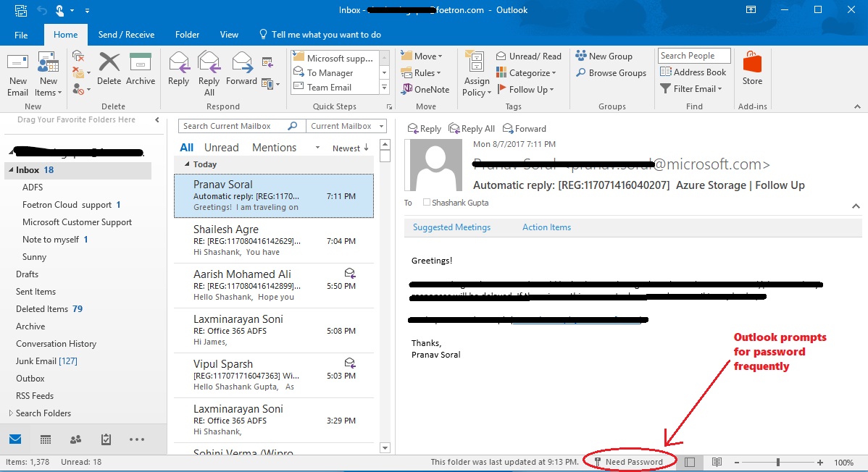The width and height of the screenshot is (868, 472).
Task: Open the Rules dropdown
Action: 421,72
